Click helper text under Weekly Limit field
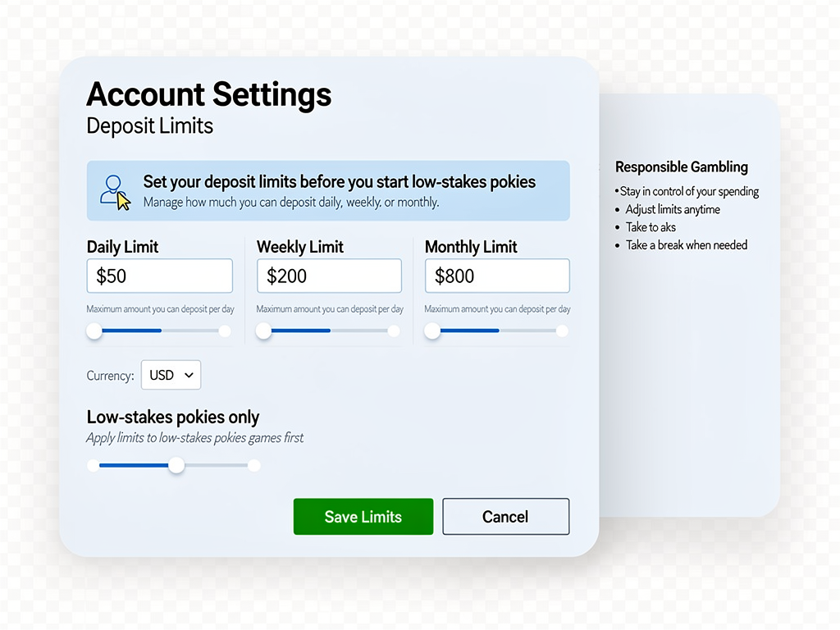 [x=330, y=309]
